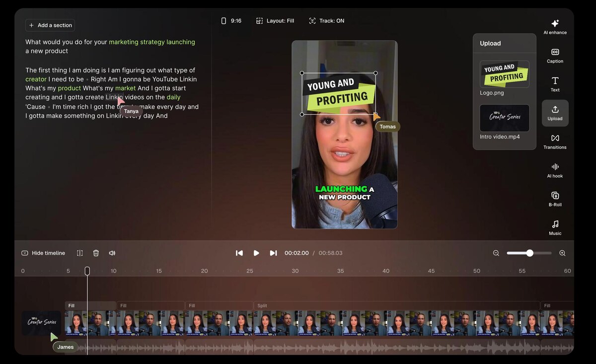Click the 40 mark on timeline ruler
Image resolution: width=596 pixels, height=364 pixels.
pos(386,271)
